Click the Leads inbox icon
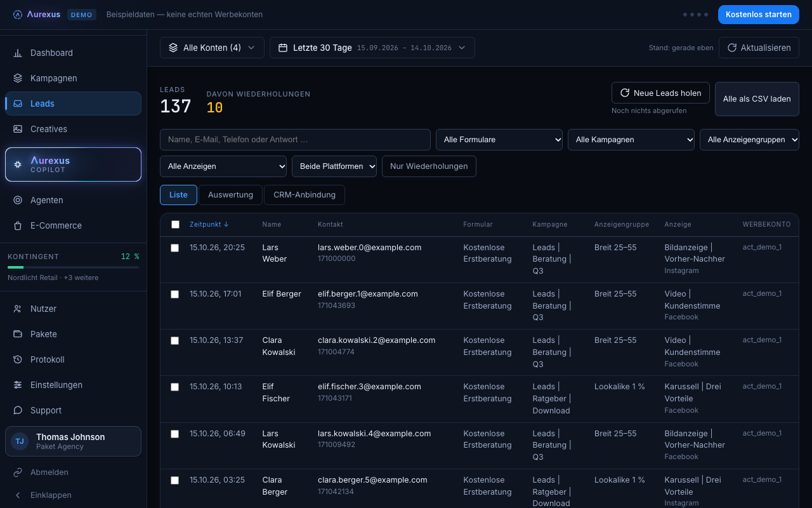812x508 pixels. tap(18, 104)
